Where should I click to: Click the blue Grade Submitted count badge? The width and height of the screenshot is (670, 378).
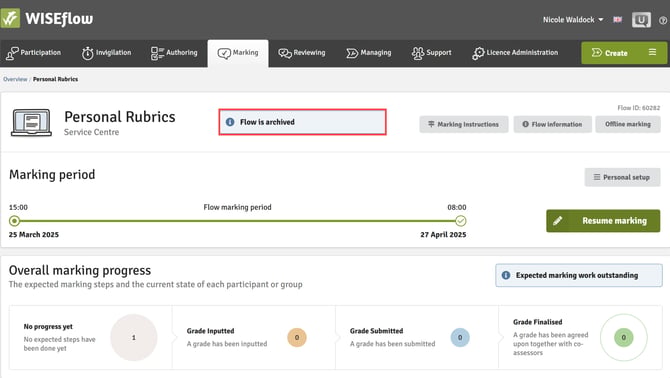(x=460, y=337)
